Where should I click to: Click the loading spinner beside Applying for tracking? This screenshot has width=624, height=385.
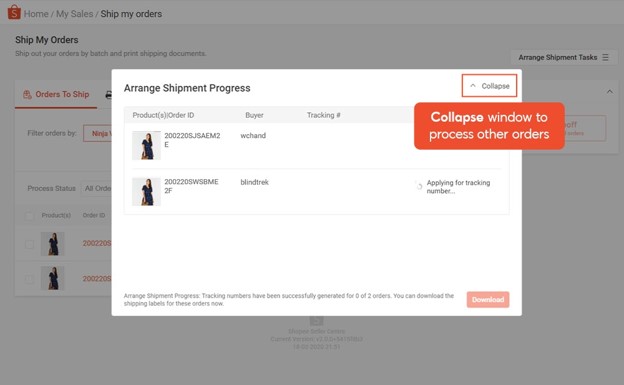point(419,186)
